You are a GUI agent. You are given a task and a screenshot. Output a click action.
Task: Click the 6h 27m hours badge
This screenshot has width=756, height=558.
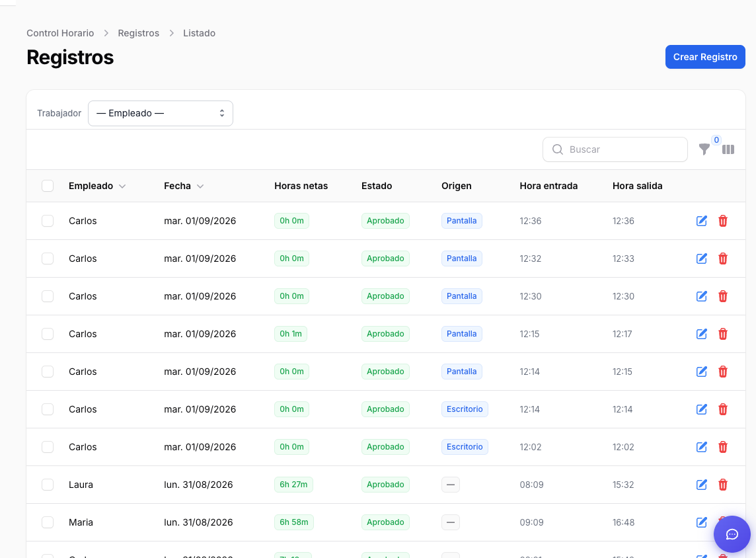(293, 485)
